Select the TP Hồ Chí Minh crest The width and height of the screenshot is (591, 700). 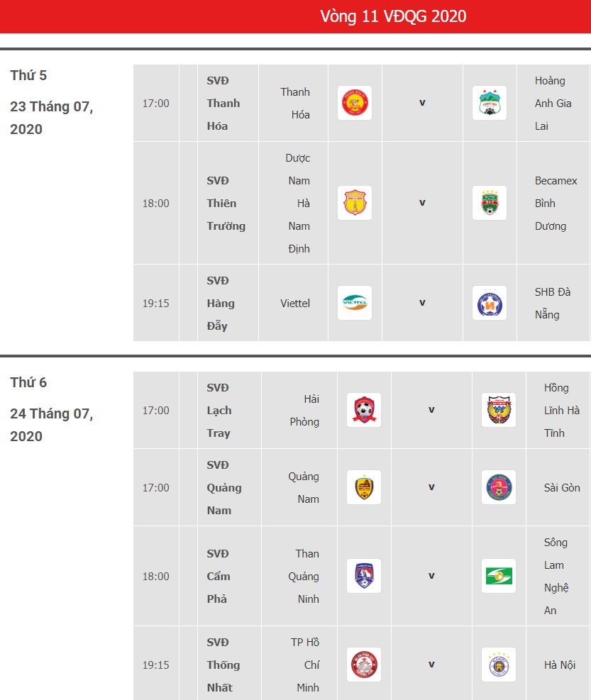pyautogui.click(x=364, y=665)
